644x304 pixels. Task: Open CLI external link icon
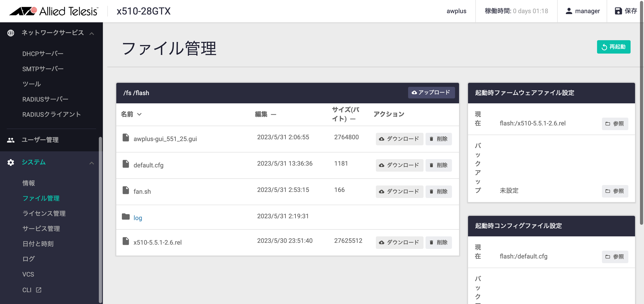click(x=38, y=290)
